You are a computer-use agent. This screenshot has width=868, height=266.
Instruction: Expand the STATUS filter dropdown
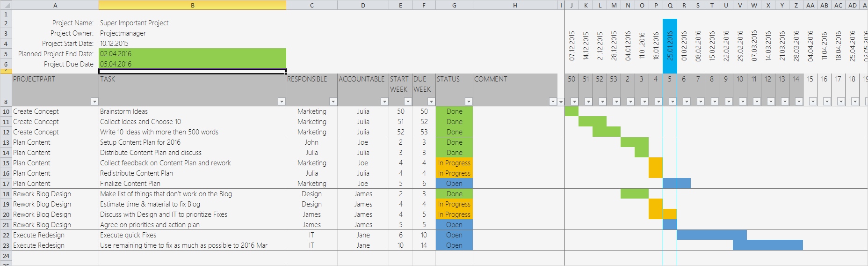click(469, 101)
